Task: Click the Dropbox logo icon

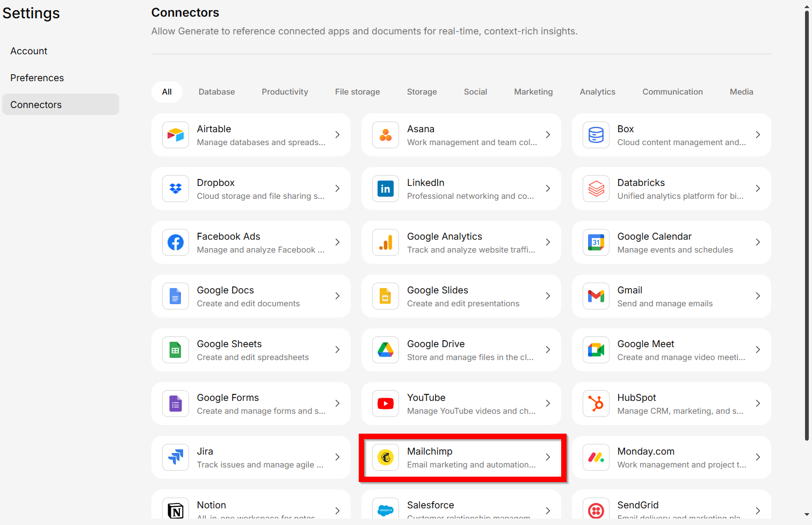Action: (176, 189)
